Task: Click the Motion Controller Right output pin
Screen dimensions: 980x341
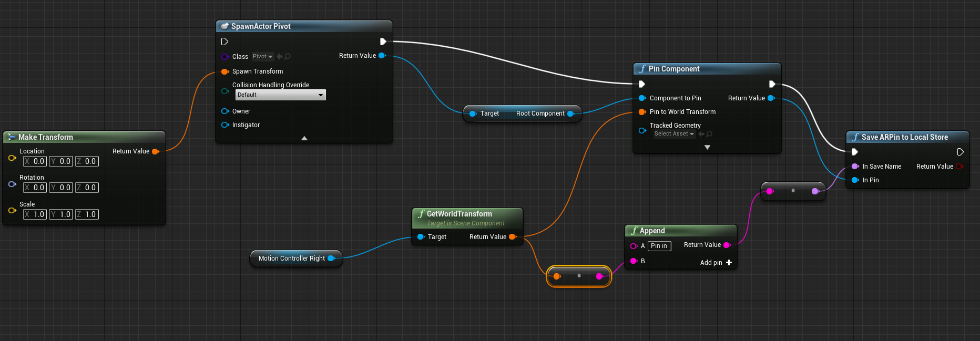Action: (x=331, y=259)
